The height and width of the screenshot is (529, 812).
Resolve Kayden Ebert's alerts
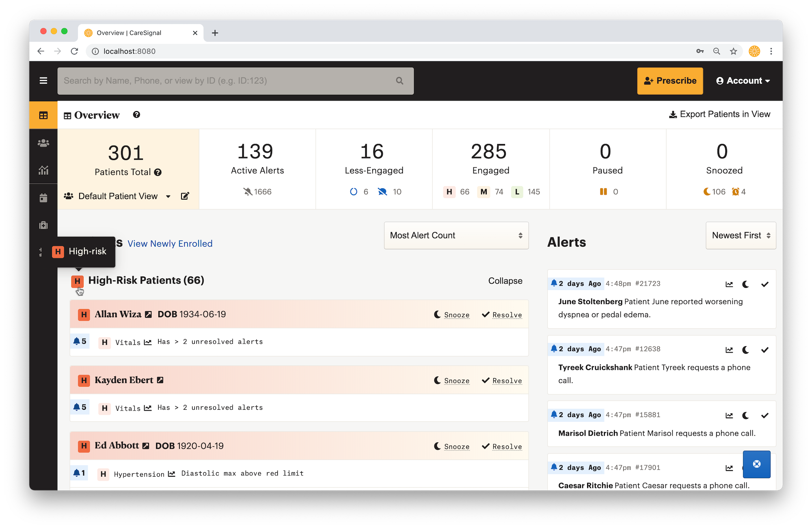502,381
